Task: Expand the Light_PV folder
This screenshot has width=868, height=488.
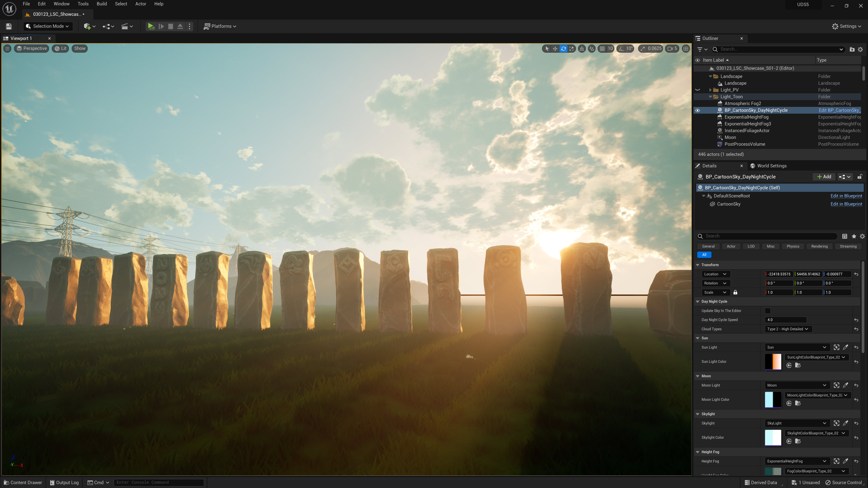Action: click(x=711, y=90)
